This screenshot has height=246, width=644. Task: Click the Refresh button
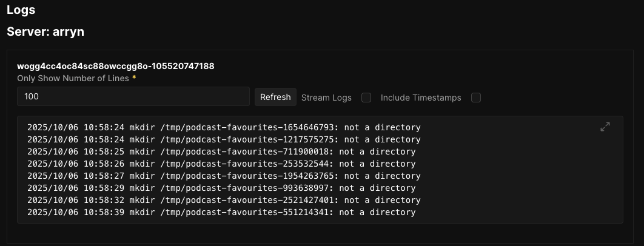click(x=275, y=97)
